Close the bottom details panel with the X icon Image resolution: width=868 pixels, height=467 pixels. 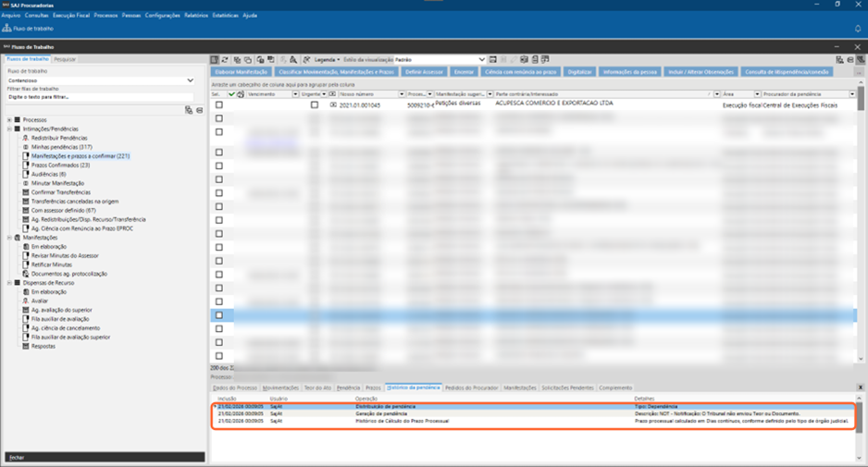[862, 387]
